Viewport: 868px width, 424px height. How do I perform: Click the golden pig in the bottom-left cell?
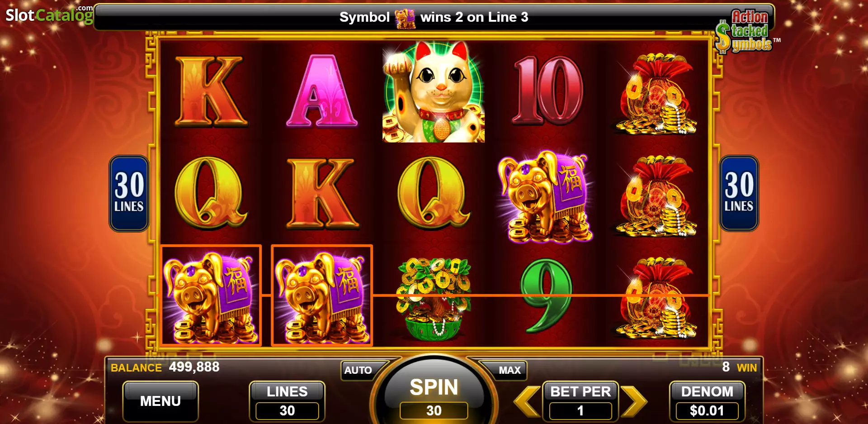click(x=211, y=295)
